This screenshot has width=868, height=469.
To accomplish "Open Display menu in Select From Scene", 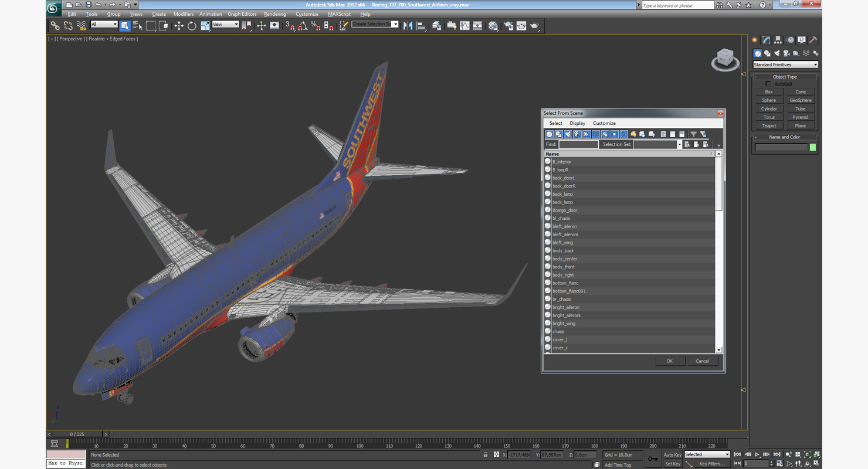I will [x=578, y=123].
